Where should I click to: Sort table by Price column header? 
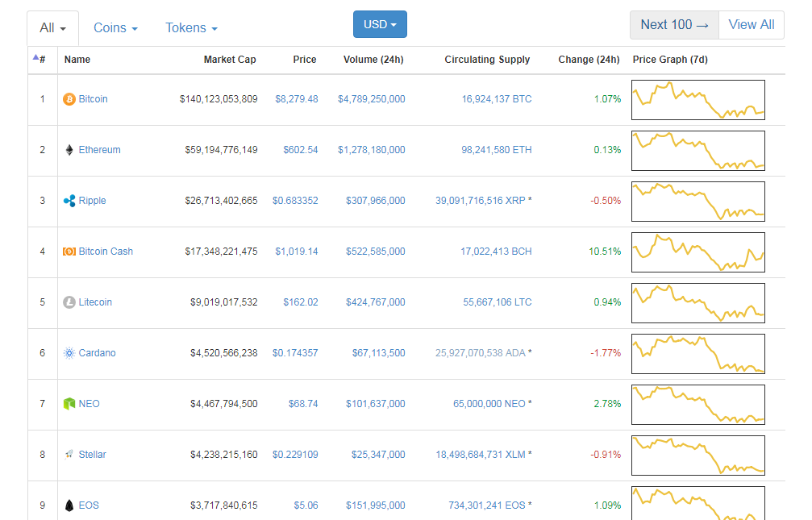click(x=305, y=60)
